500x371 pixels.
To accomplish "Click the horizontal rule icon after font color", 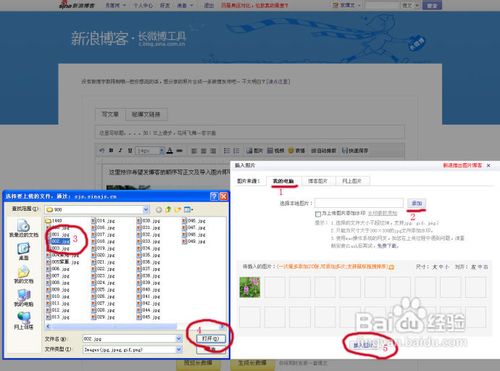I will coord(179,151).
